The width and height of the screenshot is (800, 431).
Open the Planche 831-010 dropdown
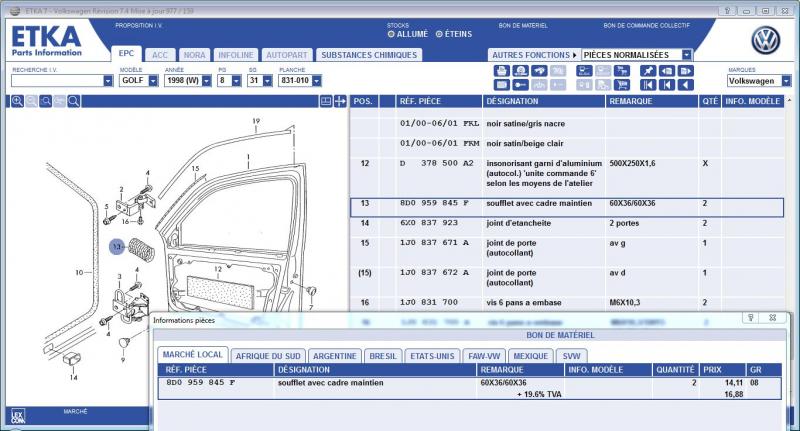click(x=317, y=81)
